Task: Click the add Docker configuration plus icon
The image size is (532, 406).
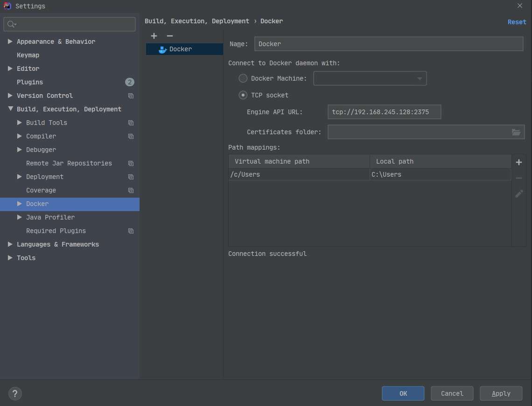Action: point(154,36)
